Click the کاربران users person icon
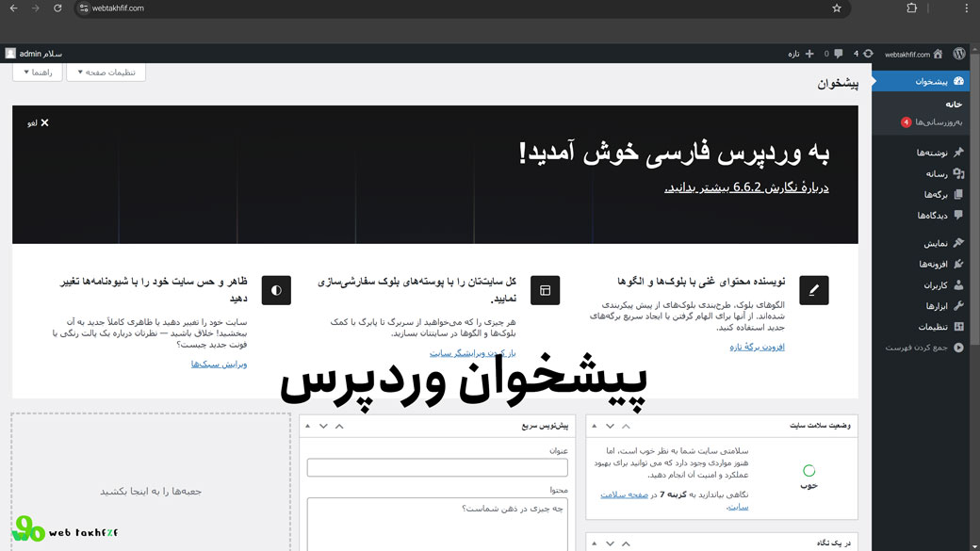Screen dimensions: 980x551 pyautogui.click(x=958, y=284)
